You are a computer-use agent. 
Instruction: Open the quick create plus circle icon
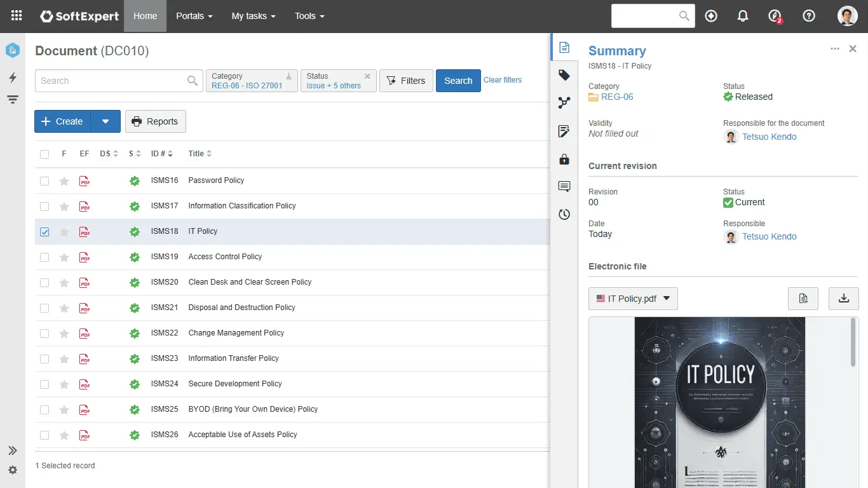[x=711, y=16]
